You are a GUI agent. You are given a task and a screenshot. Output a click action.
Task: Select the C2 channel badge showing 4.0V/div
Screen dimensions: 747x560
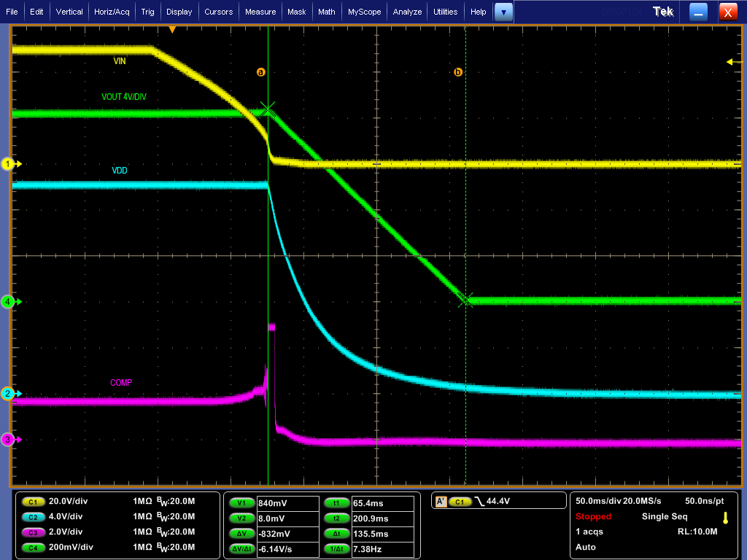(32, 517)
